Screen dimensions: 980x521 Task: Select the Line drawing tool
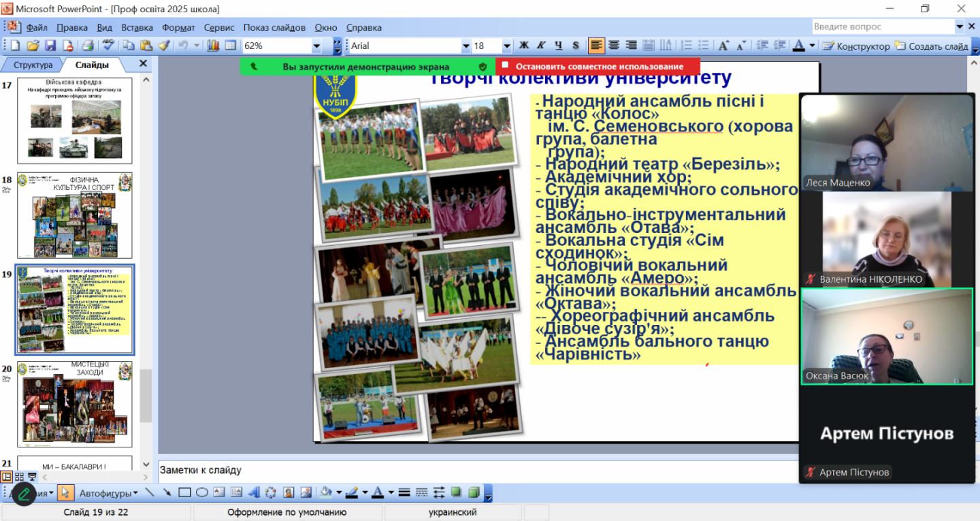[x=150, y=492]
